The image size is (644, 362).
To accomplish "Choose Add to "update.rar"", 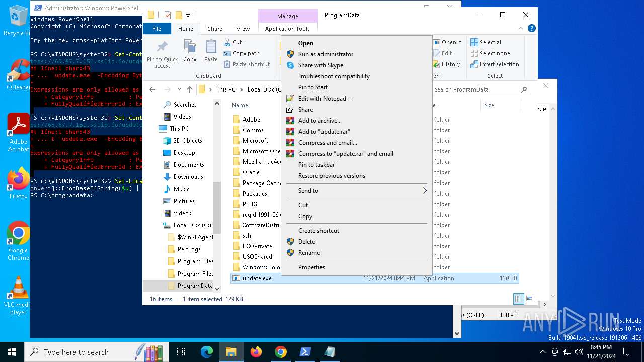I will pos(356,132).
